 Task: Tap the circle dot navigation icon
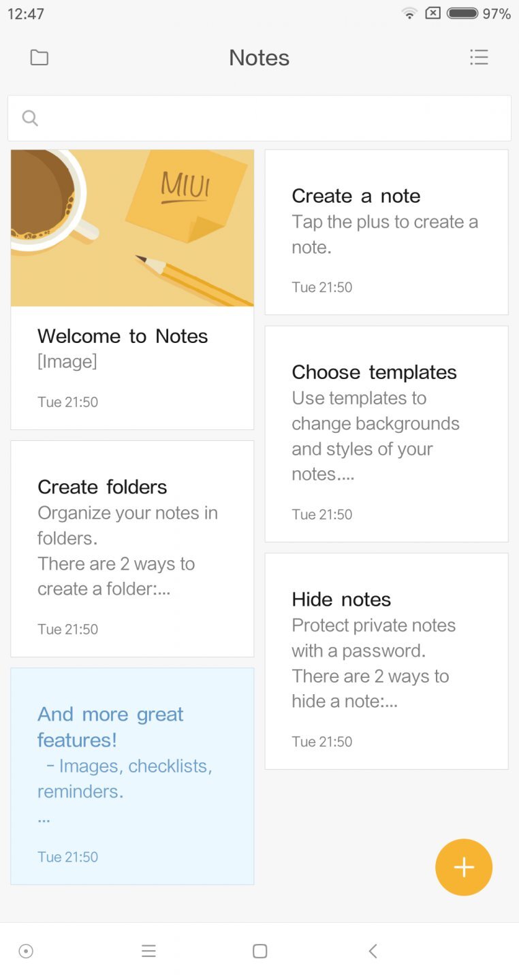(x=26, y=951)
